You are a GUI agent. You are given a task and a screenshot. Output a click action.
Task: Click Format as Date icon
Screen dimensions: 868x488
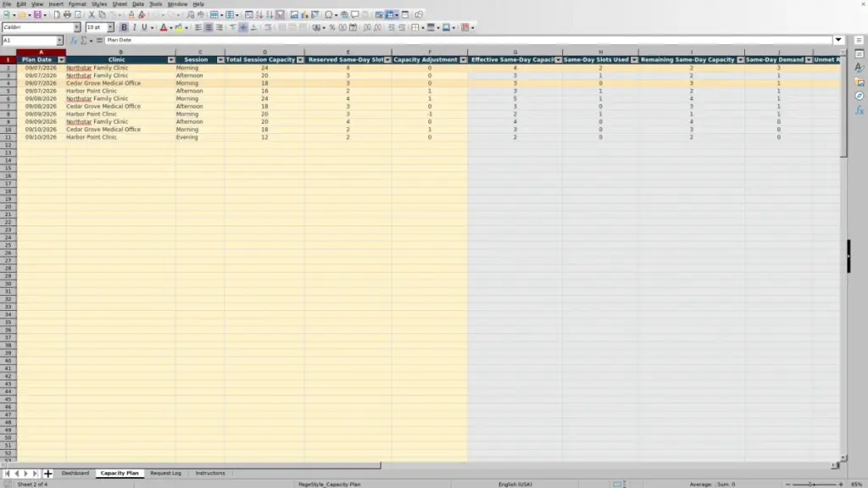tap(353, 27)
